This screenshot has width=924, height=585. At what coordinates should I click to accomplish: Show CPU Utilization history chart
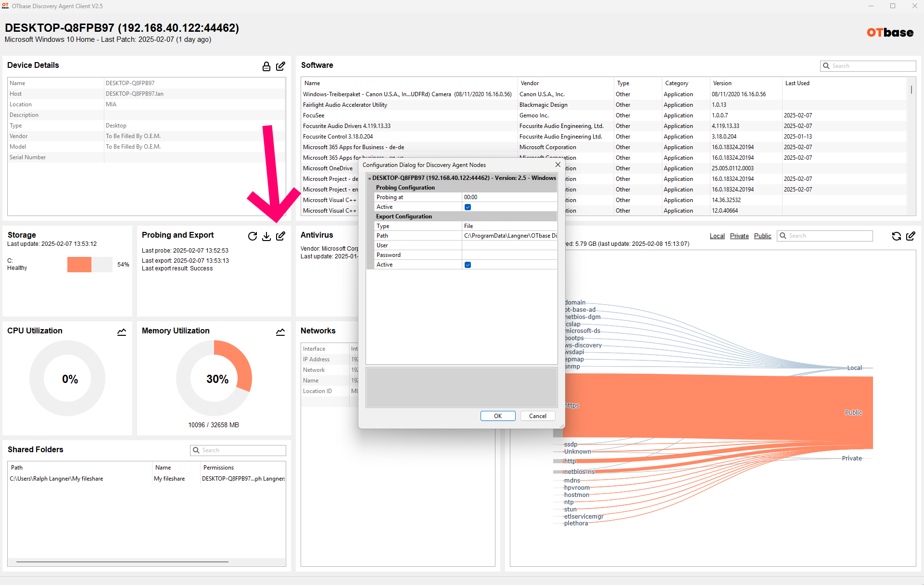(x=122, y=332)
